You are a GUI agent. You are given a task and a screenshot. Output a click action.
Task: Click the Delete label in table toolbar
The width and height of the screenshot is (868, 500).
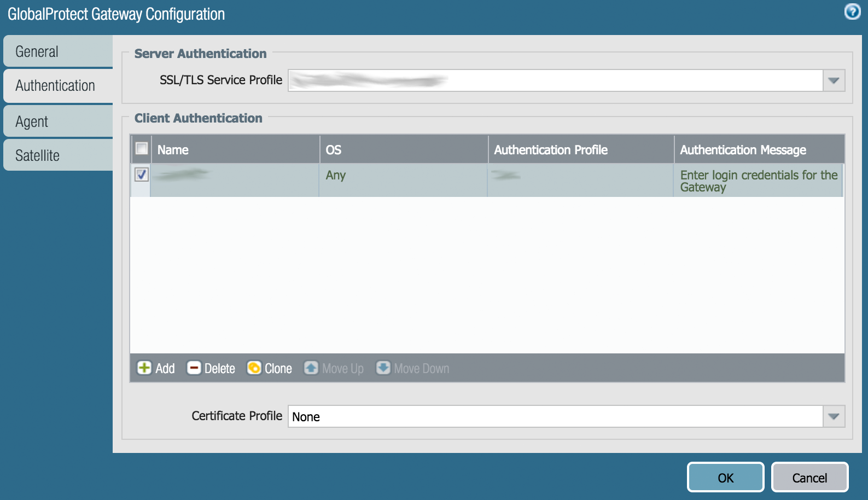pos(220,369)
